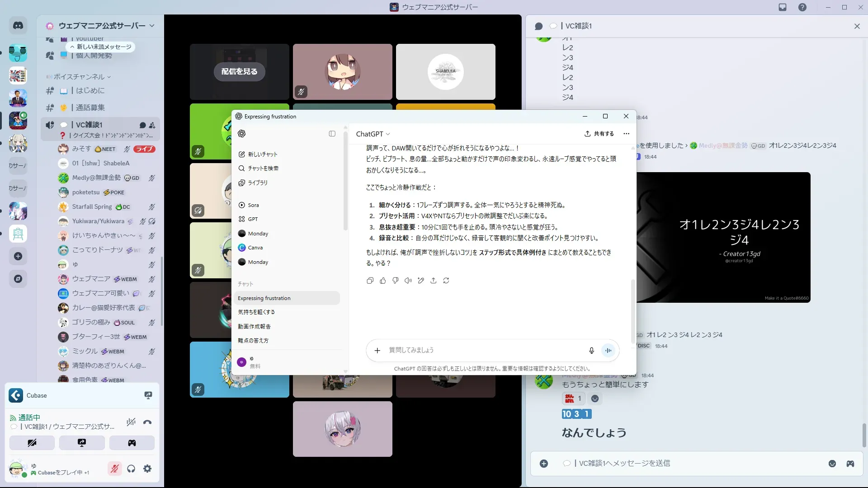Click the microphone dictation icon in ChatGPT
Viewport: 868px width, 488px height.
point(591,350)
